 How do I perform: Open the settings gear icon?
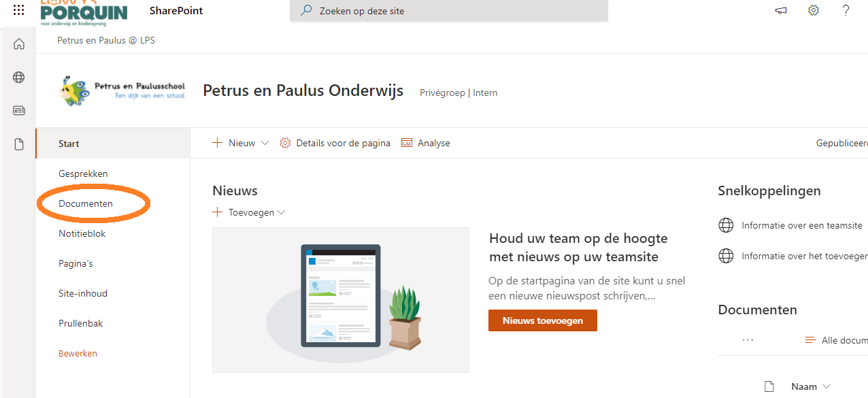click(x=814, y=10)
